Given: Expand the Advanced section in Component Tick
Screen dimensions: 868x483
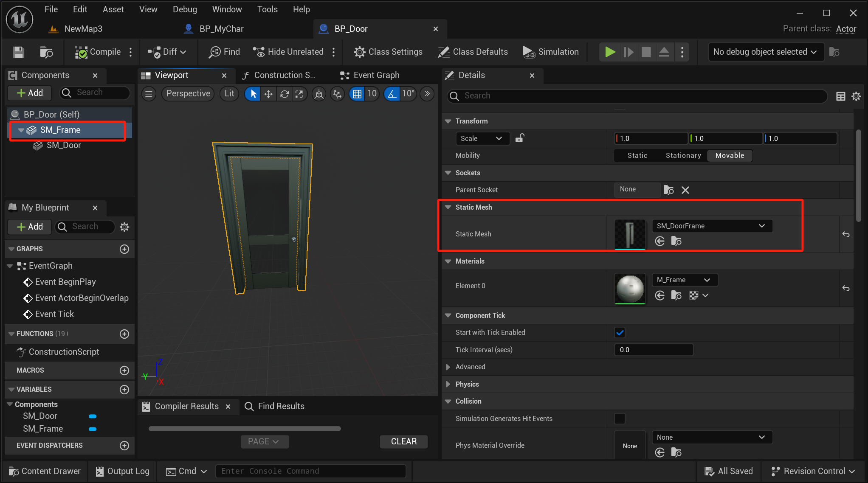Looking at the screenshot, I should 448,367.
